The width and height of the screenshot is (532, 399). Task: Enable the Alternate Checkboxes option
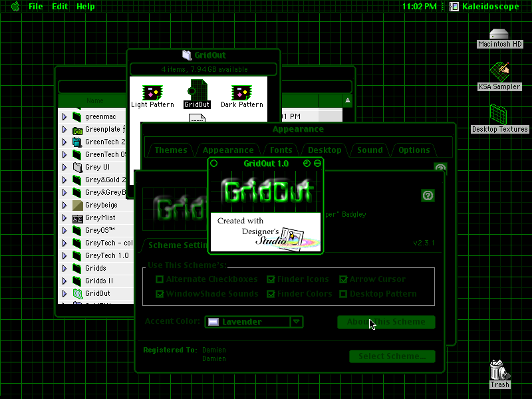click(x=160, y=279)
